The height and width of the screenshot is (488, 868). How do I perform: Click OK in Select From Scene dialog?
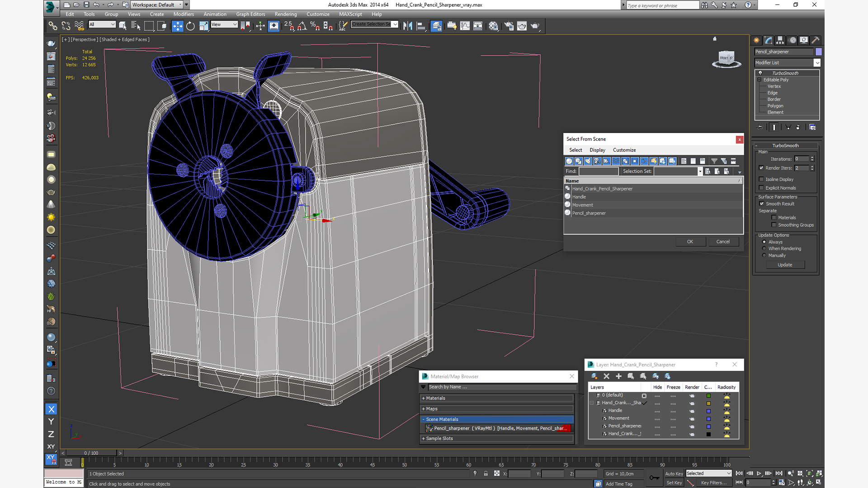point(690,242)
